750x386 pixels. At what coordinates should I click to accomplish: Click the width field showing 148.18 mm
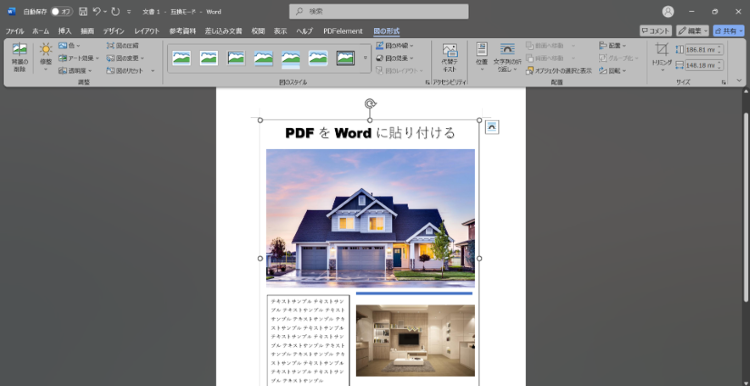coord(701,65)
